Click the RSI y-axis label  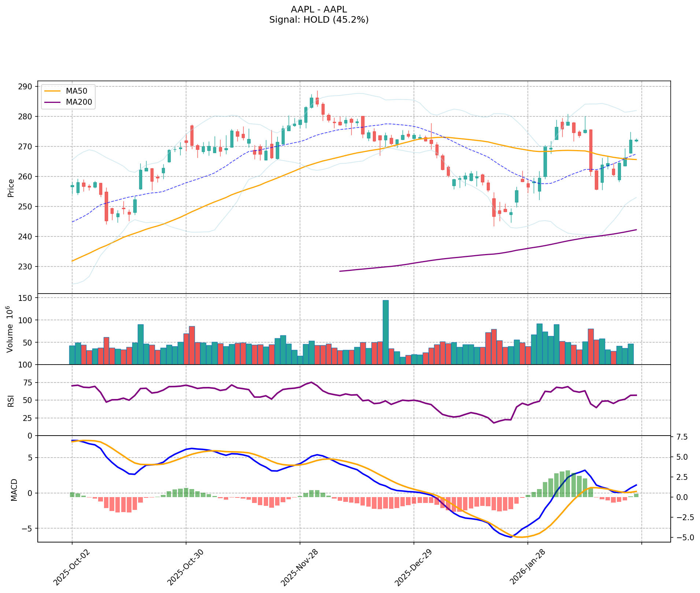[x=11, y=400]
